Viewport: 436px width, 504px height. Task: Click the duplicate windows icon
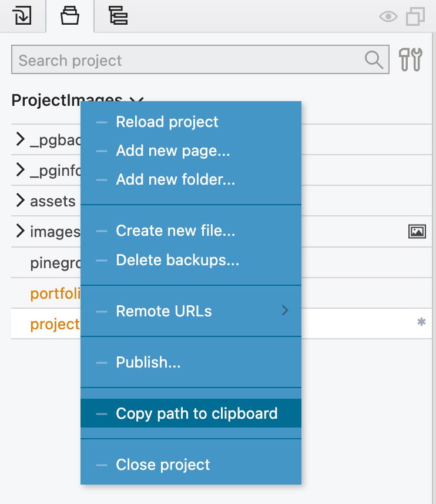coord(415,16)
